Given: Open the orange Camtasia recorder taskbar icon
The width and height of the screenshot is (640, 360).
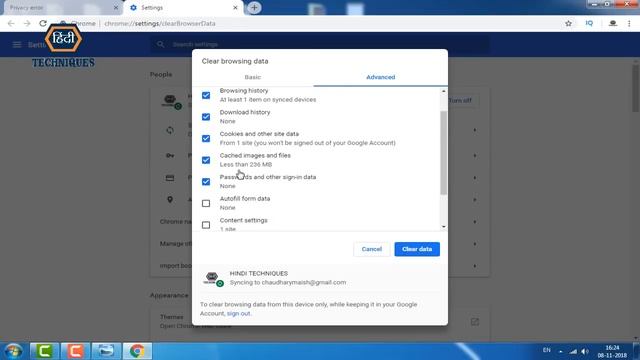Looking at the screenshot, I should [75, 351].
